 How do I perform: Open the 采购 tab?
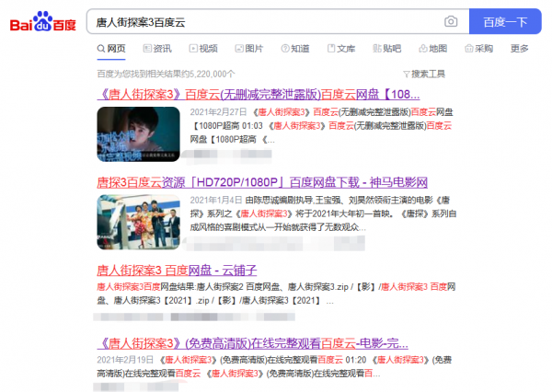click(x=478, y=48)
